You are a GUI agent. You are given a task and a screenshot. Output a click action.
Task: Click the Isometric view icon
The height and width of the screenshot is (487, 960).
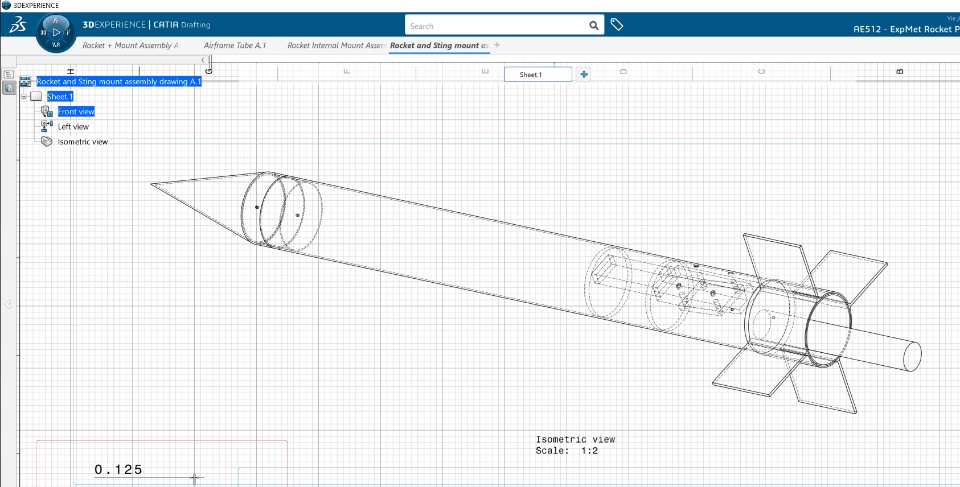click(x=47, y=142)
